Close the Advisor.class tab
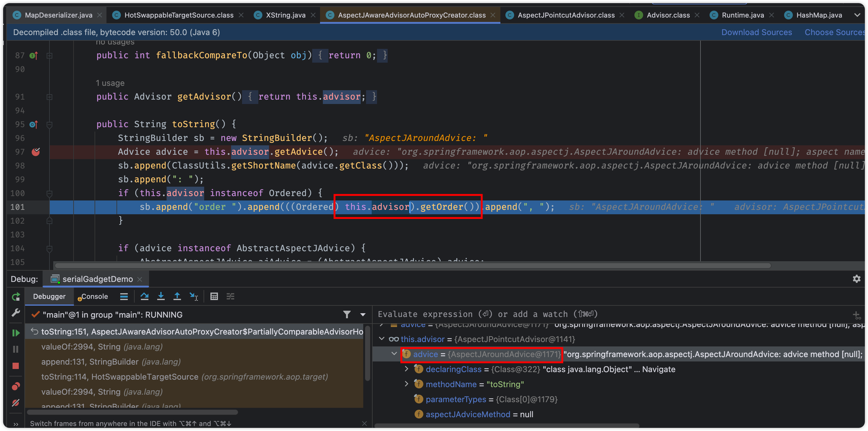Viewport: 868px width, 431px height. tap(697, 15)
